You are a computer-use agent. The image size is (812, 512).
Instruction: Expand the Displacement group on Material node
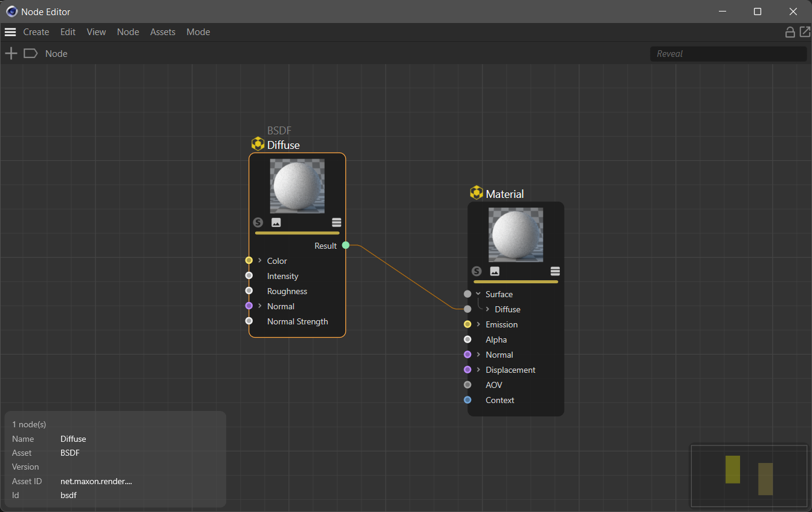[x=478, y=370]
